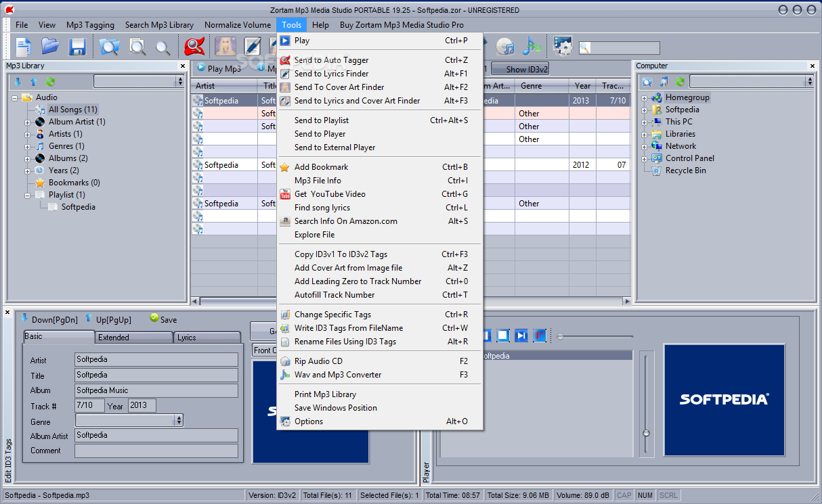This screenshot has height=504, width=822.
Task: Open Buy Zortam Mp3 Media Studio Pro
Action: [402, 24]
